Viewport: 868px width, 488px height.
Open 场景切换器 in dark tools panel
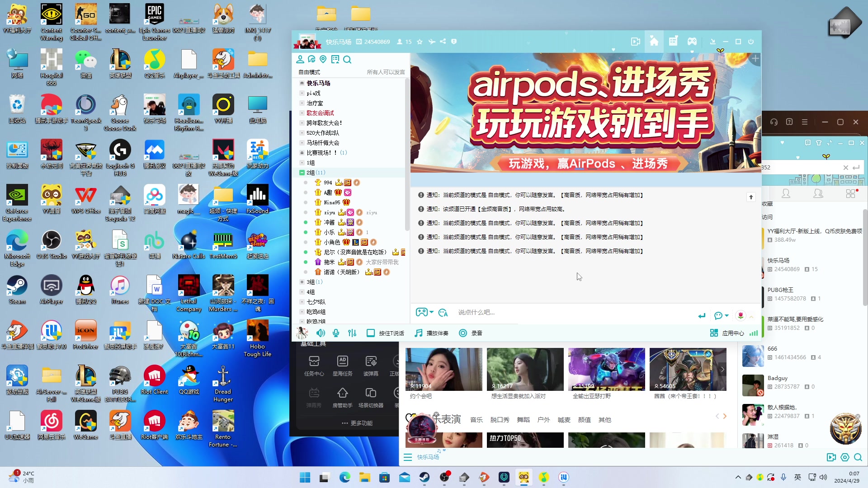click(x=371, y=397)
